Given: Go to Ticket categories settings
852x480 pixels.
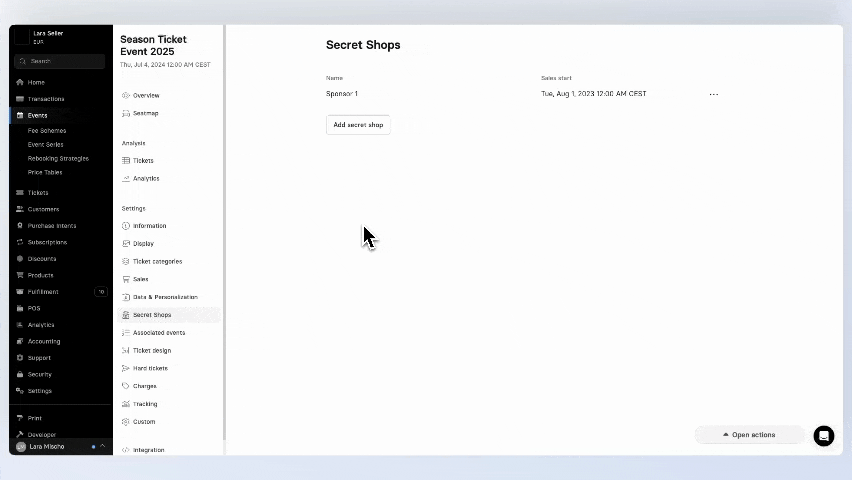Looking at the screenshot, I should (x=157, y=261).
